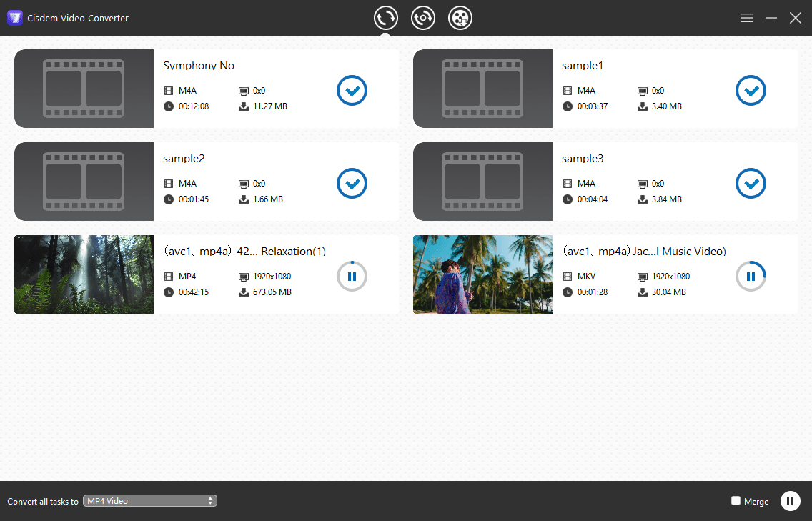
Task: Click the completed checkmark for sample1
Action: pyautogui.click(x=751, y=90)
